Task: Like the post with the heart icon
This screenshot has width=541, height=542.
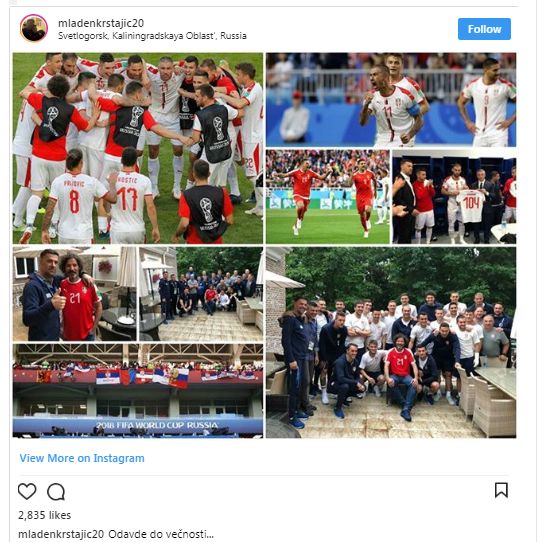Action: [x=27, y=491]
